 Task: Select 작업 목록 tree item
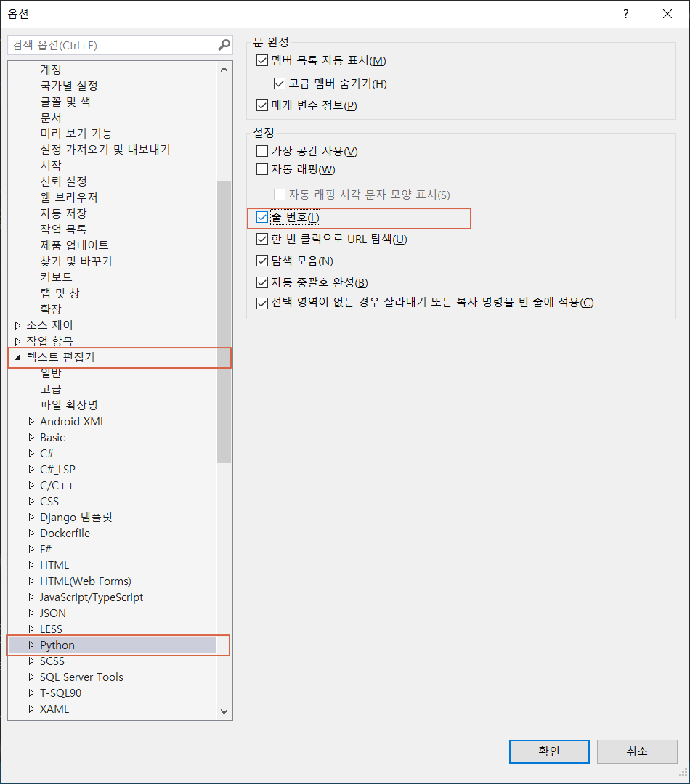coord(63,229)
